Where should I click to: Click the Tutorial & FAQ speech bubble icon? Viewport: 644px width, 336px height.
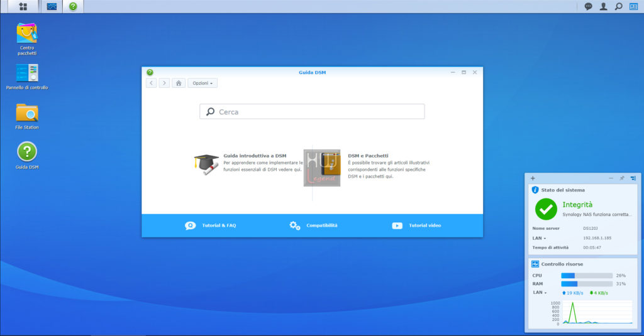(x=190, y=225)
